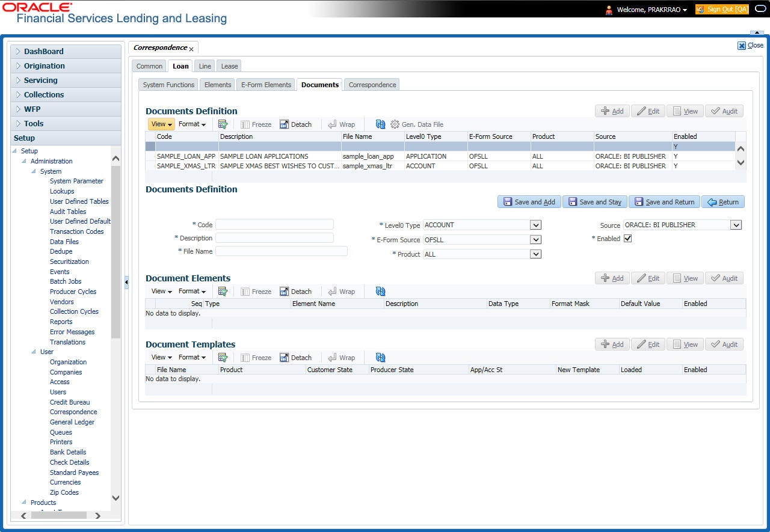Open Batch Jobs in the tree
This screenshot has height=532, width=770.
coord(66,281)
